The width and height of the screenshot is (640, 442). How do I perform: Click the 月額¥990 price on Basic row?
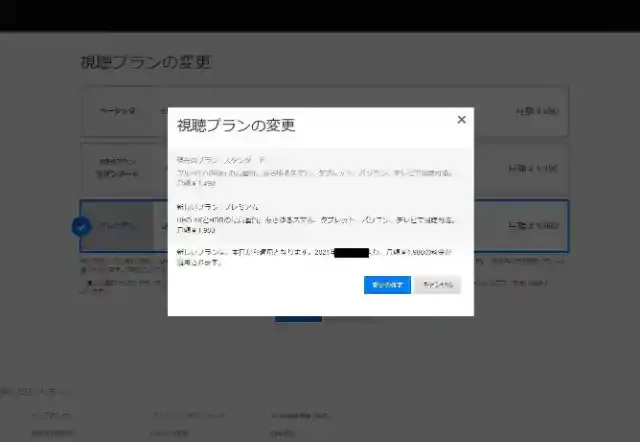pyautogui.click(x=537, y=111)
